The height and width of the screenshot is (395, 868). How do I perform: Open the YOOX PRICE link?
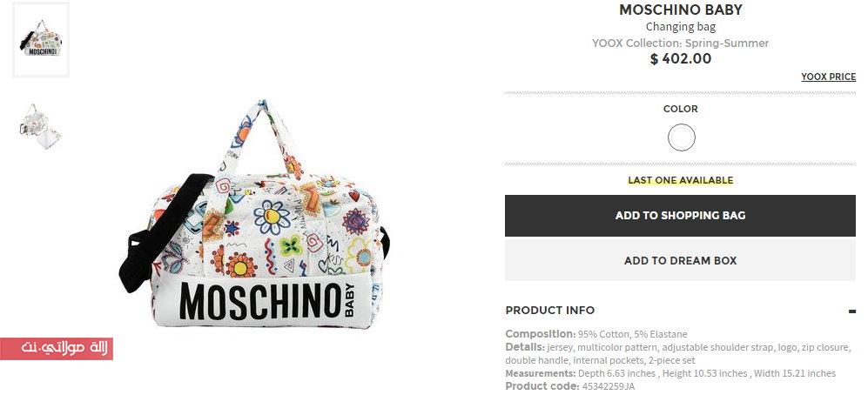[828, 77]
